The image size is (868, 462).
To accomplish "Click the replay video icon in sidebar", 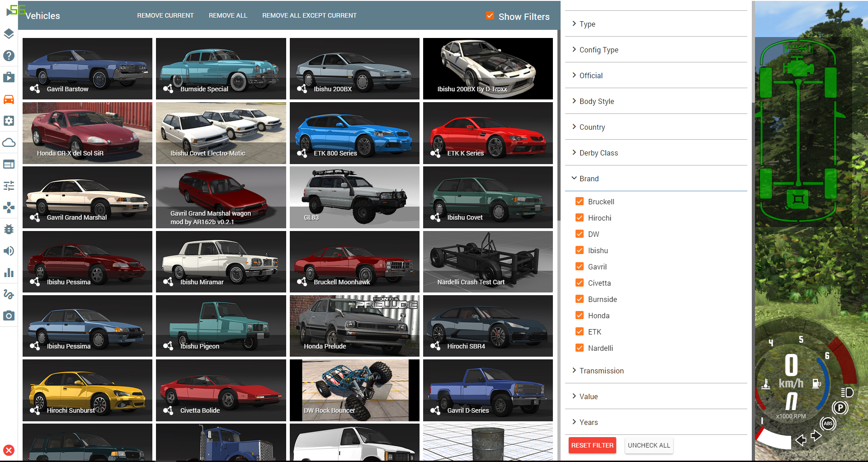I will [x=9, y=77].
